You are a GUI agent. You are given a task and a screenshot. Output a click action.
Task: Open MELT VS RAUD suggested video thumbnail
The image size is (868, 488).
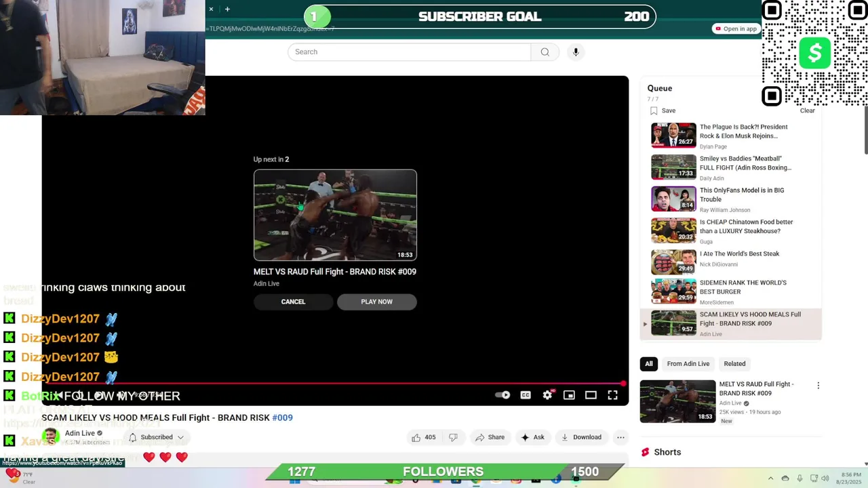pos(677,401)
